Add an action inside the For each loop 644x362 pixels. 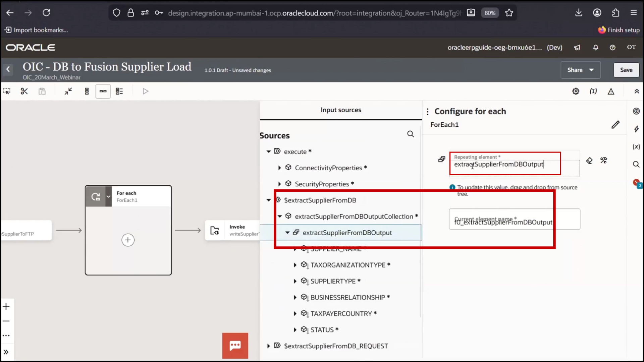tap(128, 240)
